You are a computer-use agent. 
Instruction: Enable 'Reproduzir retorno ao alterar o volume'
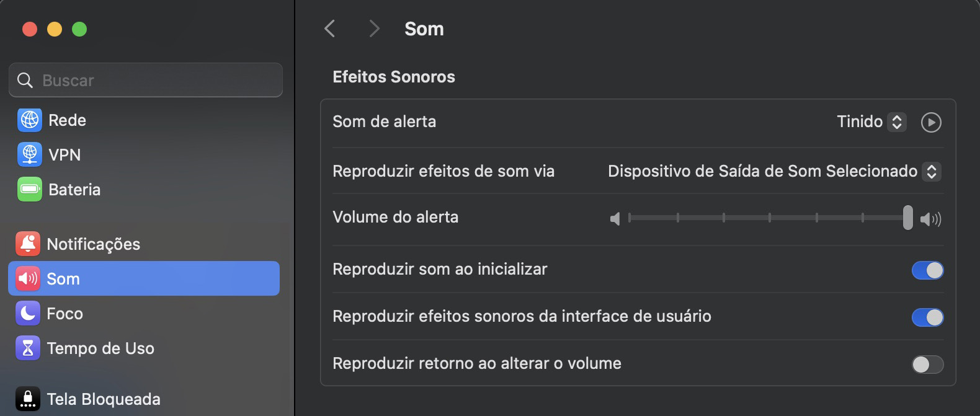point(927,365)
